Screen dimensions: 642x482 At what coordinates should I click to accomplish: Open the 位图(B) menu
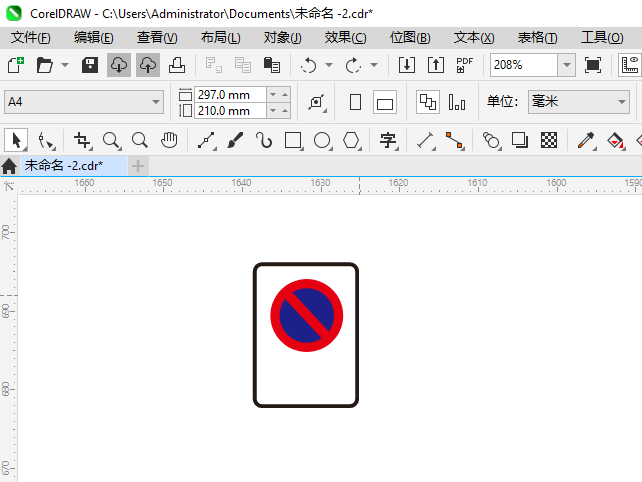tap(410, 38)
